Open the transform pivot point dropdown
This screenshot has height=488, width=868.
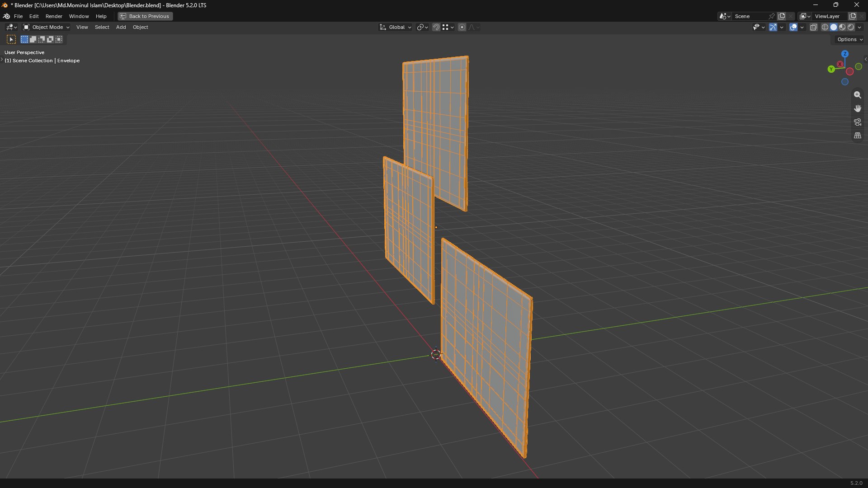[x=422, y=27]
